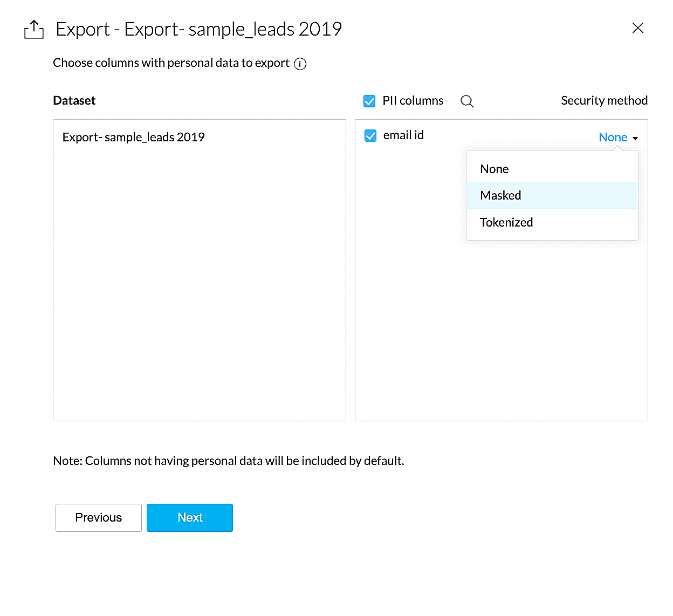Click the Export dialog title text
The height and width of the screenshot is (616, 673).
(x=199, y=29)
